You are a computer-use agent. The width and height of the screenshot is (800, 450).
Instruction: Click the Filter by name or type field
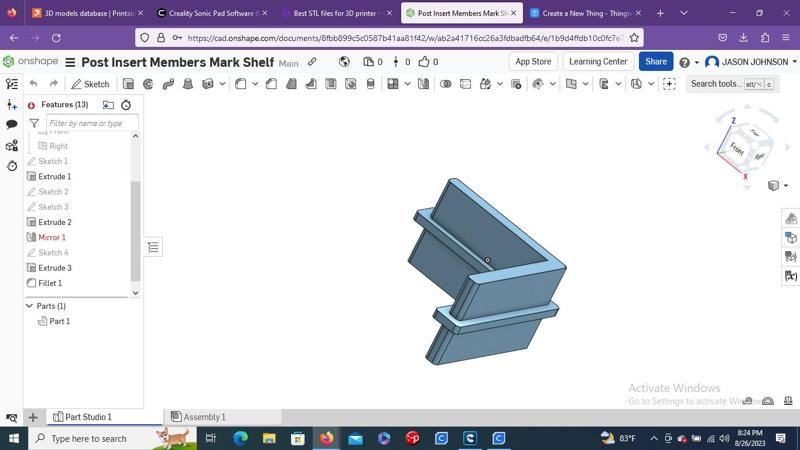(x=91, y=123)
